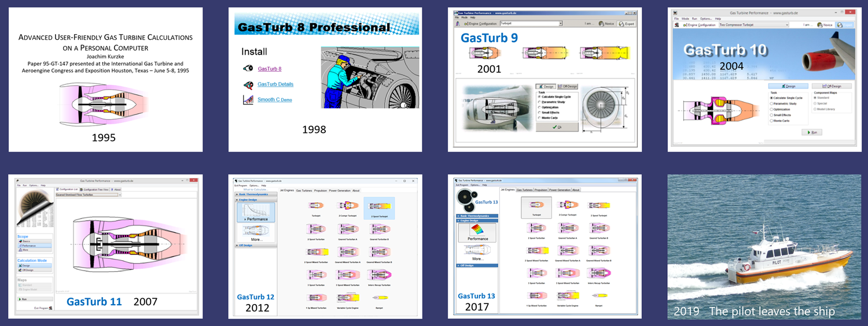868x326 pixels.
Task: Select Optimization radio in GasTurb 10
Action: click(780, 109)
